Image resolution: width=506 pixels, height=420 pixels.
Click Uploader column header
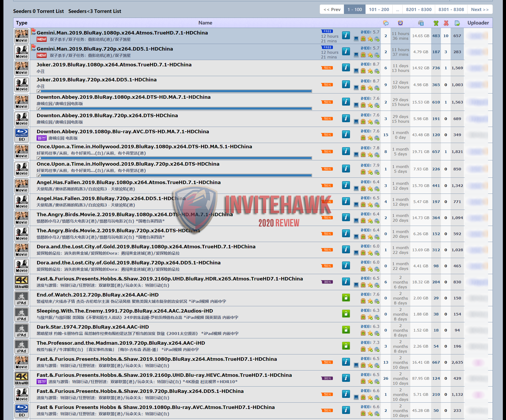coord(478,23)
